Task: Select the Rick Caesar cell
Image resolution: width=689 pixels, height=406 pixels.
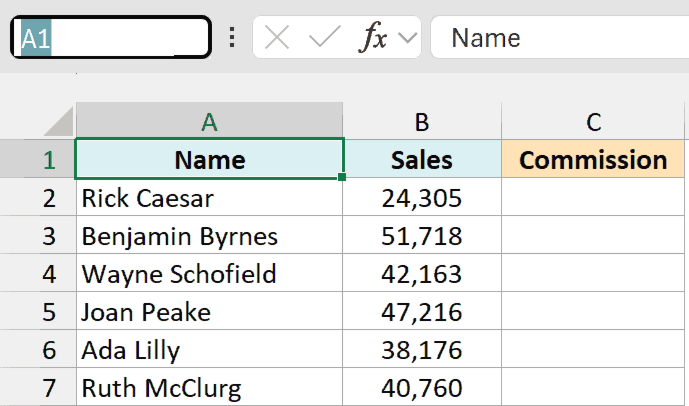Action: coord(209,197)
